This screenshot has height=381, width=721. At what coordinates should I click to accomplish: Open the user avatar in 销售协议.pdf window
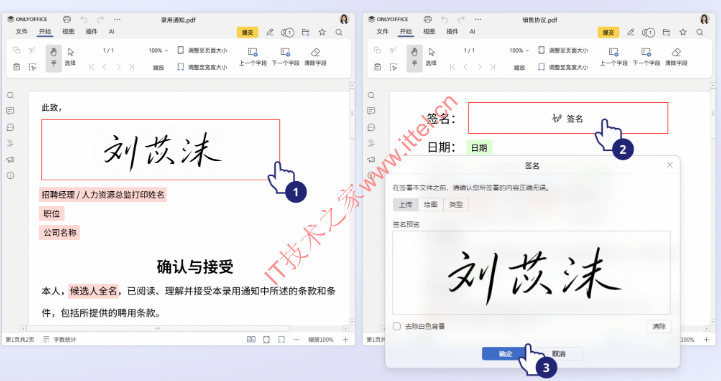coord(705,19)
